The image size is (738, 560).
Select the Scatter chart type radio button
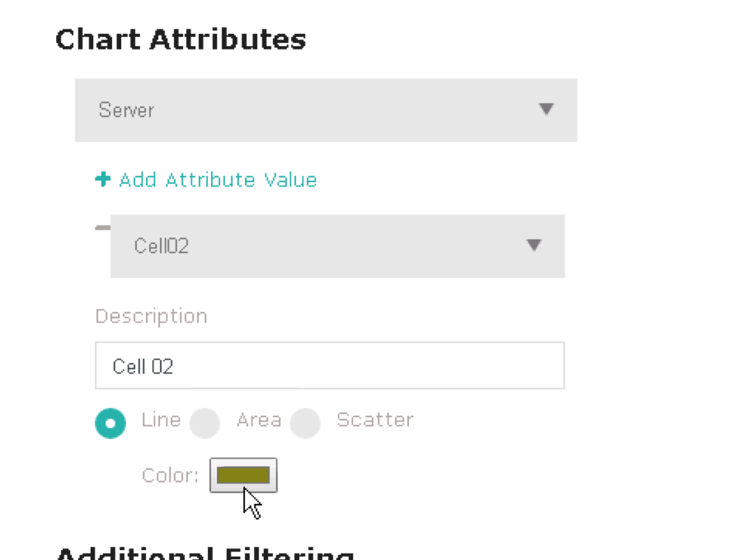click(x=305, y=423)
